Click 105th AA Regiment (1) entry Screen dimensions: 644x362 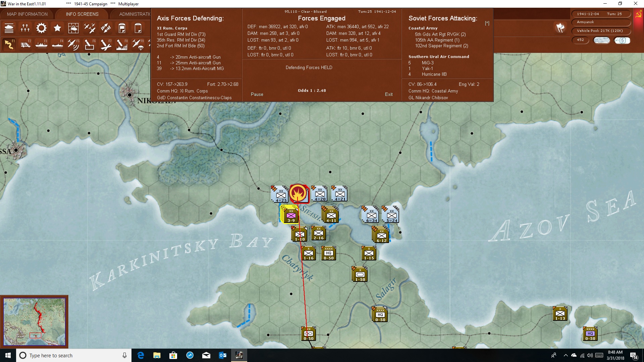coord(437,40)
